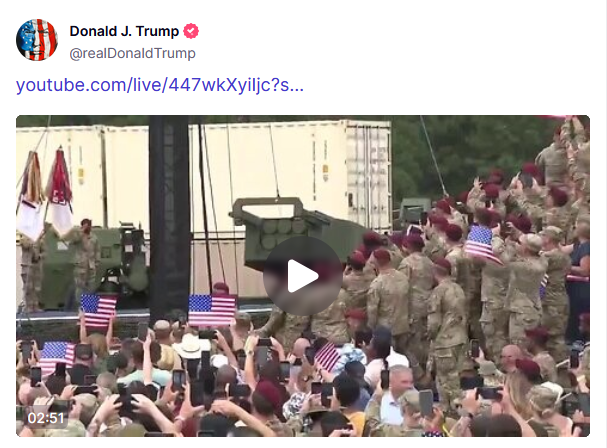Click the white play triangle icon
This screenshot has width=607, height=448.
click(302, 276)
